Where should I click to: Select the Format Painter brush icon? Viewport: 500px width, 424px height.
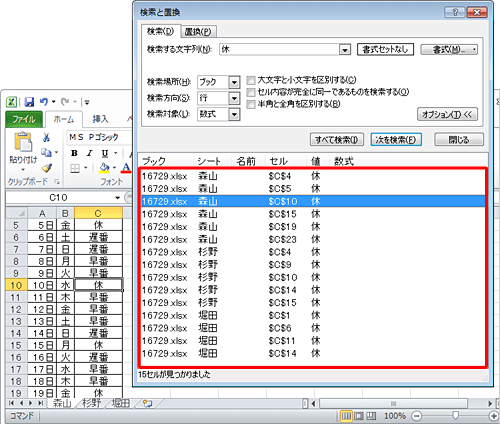tap(47, 168)
